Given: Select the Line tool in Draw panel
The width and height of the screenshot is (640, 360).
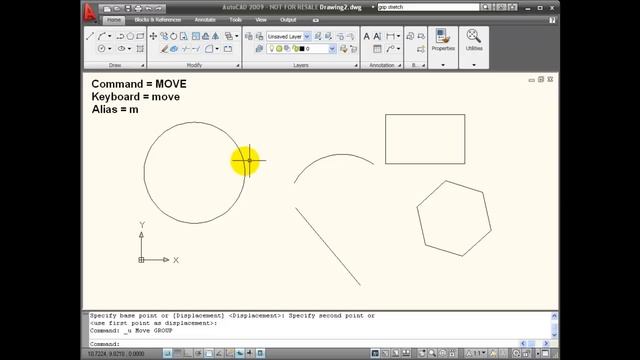Looking at the screenshot, I should coord(90,36).
